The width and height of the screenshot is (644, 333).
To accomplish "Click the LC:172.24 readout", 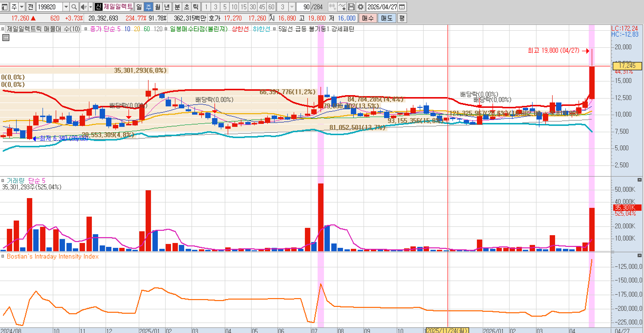I will click(624, 28).
